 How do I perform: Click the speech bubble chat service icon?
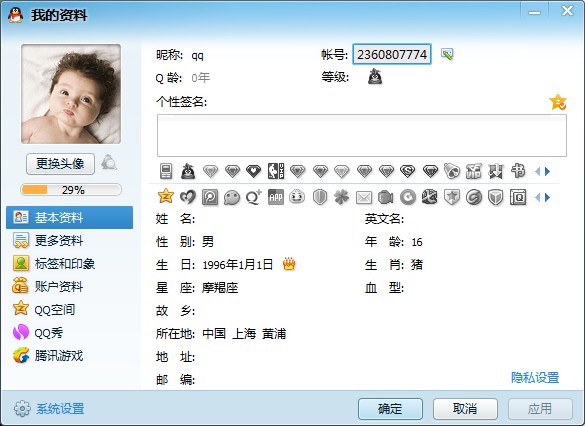[x=232, y=197]
